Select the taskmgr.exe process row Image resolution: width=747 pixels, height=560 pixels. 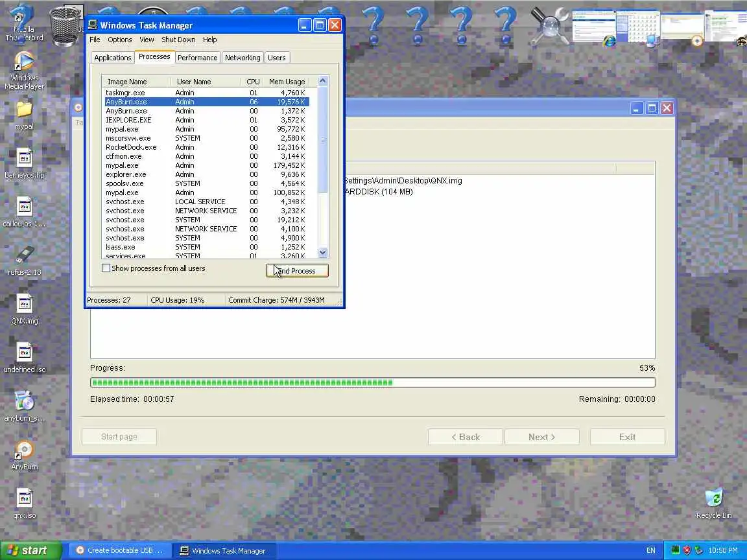pos(207,93)
